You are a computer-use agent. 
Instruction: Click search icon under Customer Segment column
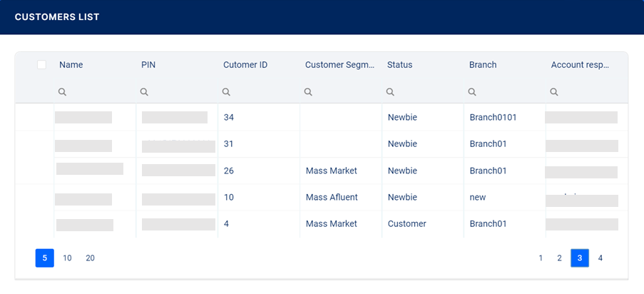[308, 92]
